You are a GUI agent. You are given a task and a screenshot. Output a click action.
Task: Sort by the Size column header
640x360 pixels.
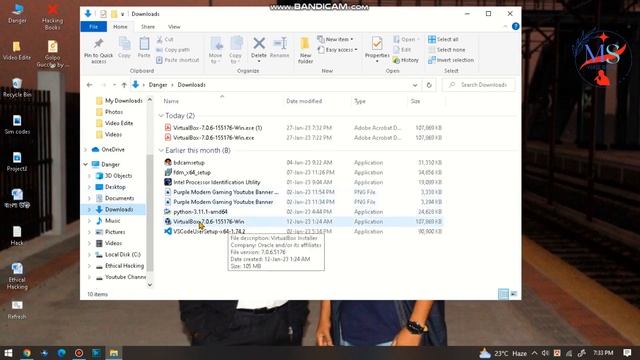point(416,101)
